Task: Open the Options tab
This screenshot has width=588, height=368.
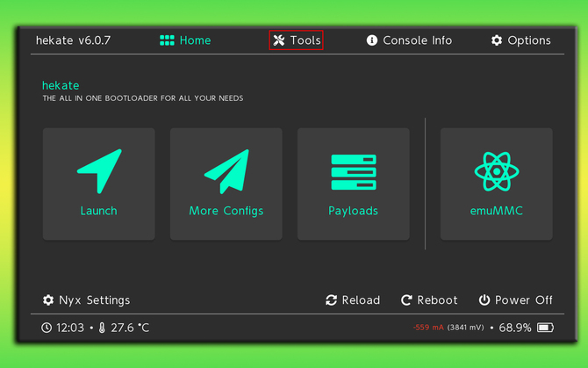Action: (521, 40)
